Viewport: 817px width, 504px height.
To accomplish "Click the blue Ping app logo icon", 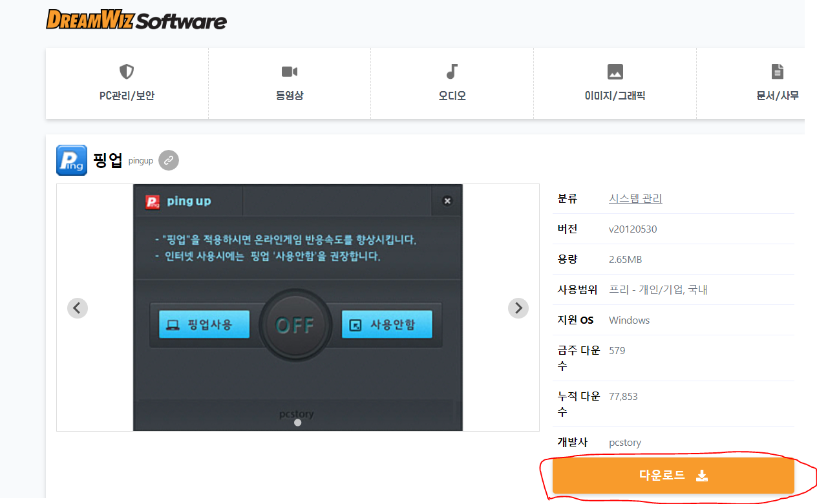I will tap(71, 160).
